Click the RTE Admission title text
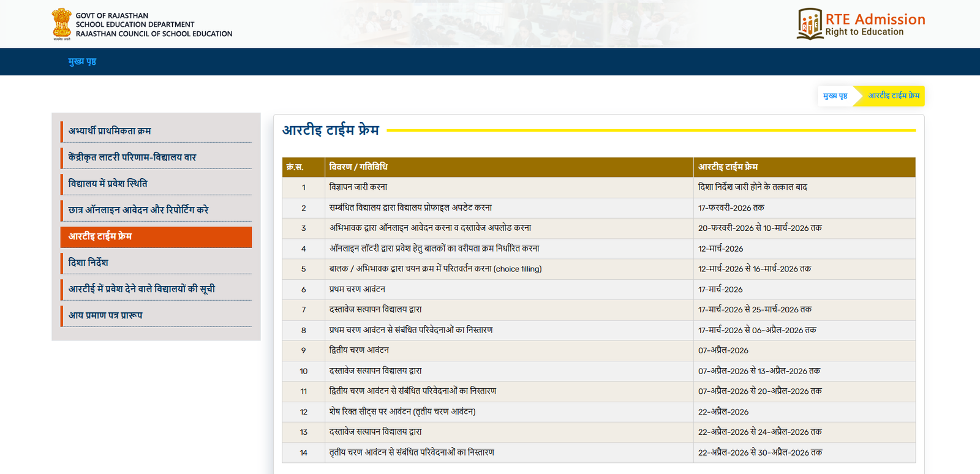The image size is (980, 474). [x=875, y=20]
